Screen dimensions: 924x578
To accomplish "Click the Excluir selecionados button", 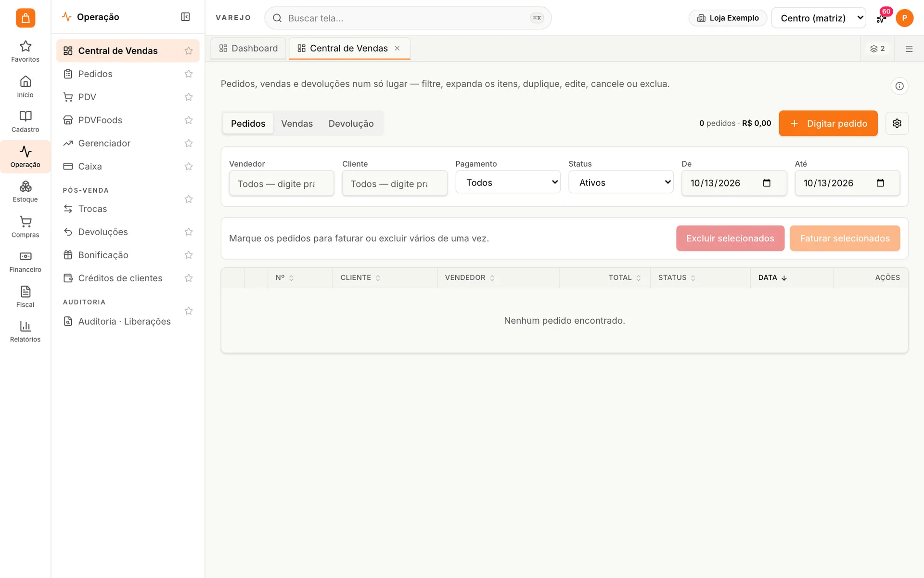I will [x=730, y=238].
